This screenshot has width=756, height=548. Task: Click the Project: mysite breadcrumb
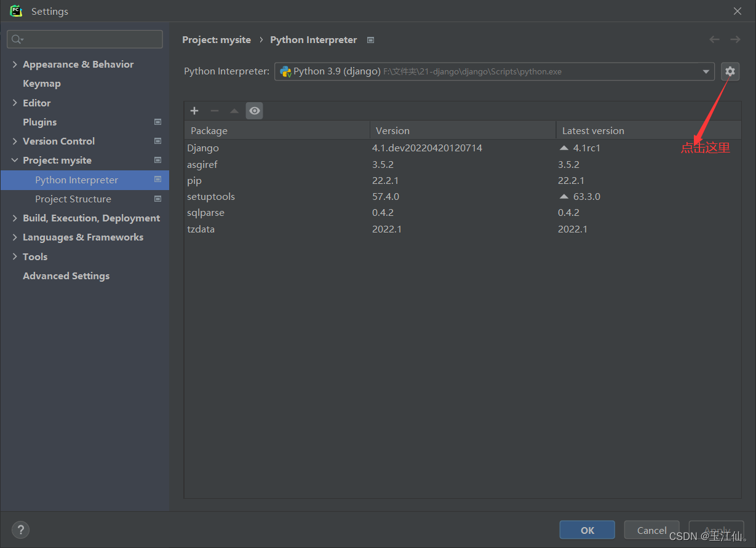[x=217, y=39]
